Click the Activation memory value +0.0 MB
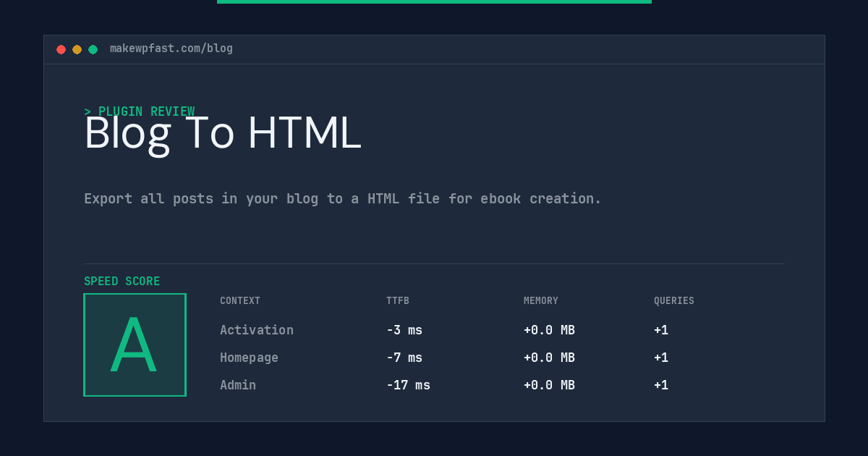The width and height of the screenshot is (868, 456). (549, 330)
